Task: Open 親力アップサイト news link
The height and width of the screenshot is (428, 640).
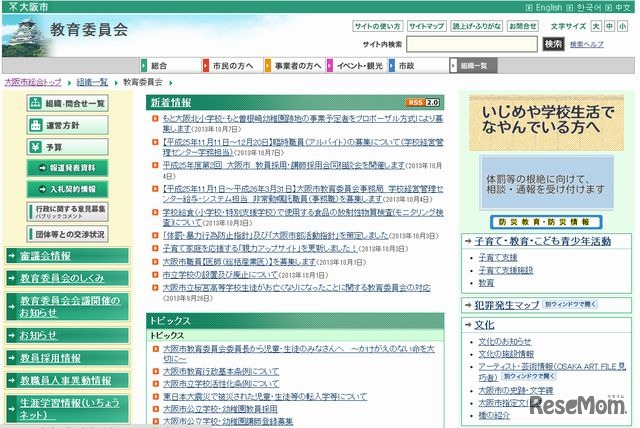Action: pos(260,248)
